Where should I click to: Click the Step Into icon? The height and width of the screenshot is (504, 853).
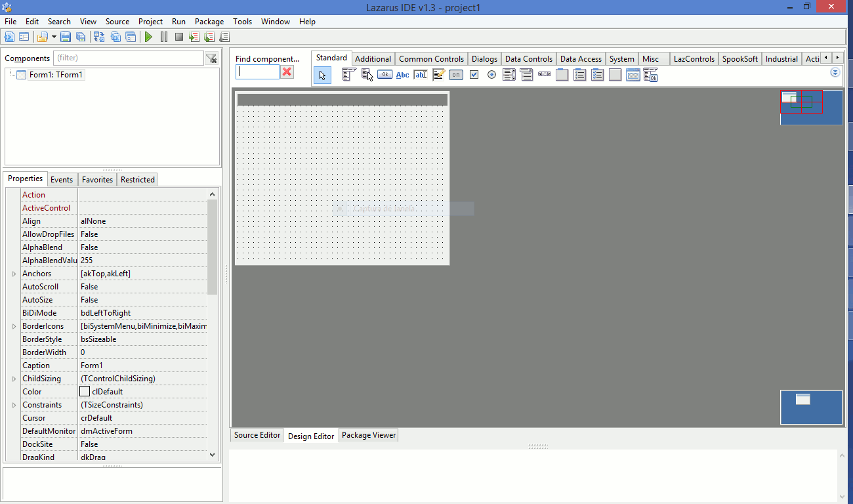194,37
